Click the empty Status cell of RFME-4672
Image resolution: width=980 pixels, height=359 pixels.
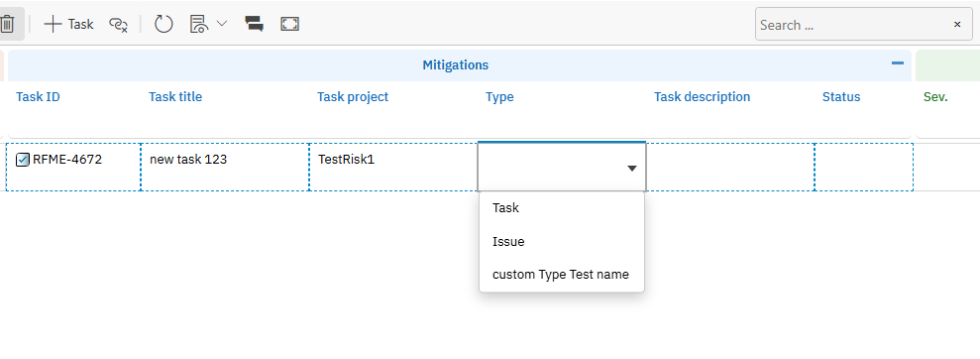click(x=864, y=167)
